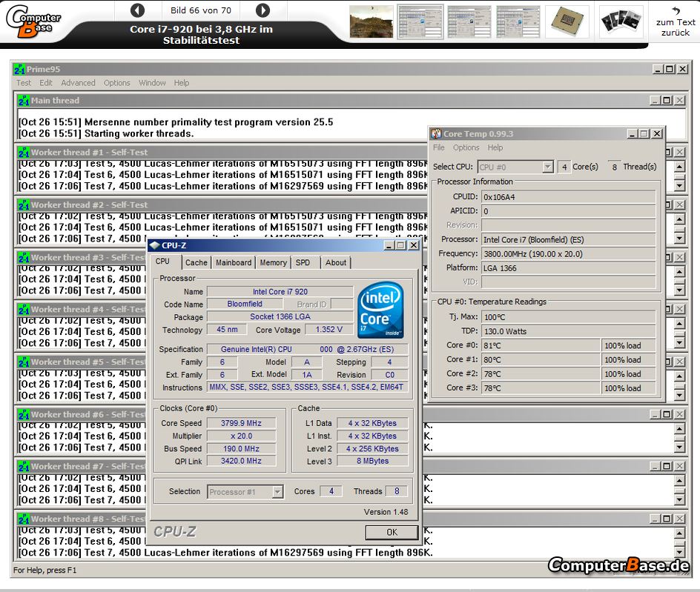Click the Core Voltage value 1.352 V
The width and height of the screenshot is (700, 592).
[x=329, y=330]
